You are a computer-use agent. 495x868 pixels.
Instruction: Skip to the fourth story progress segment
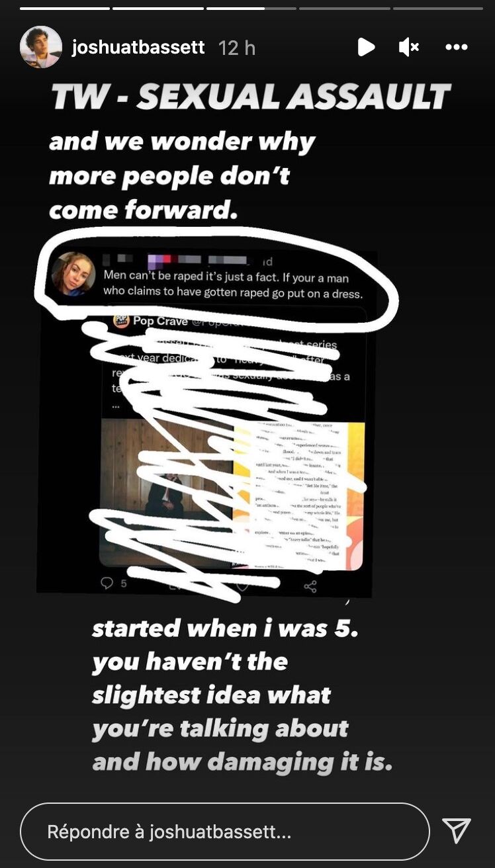point(344,9)
